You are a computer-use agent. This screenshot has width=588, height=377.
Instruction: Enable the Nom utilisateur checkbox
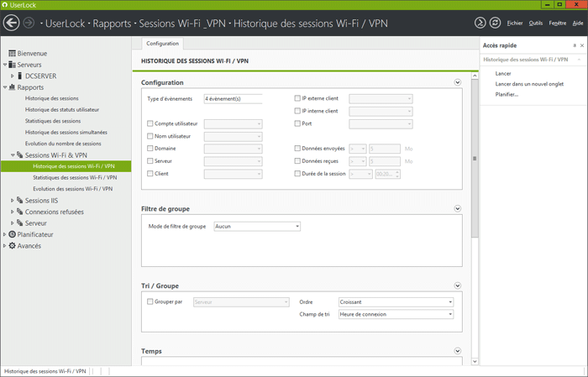click(150, 136)
